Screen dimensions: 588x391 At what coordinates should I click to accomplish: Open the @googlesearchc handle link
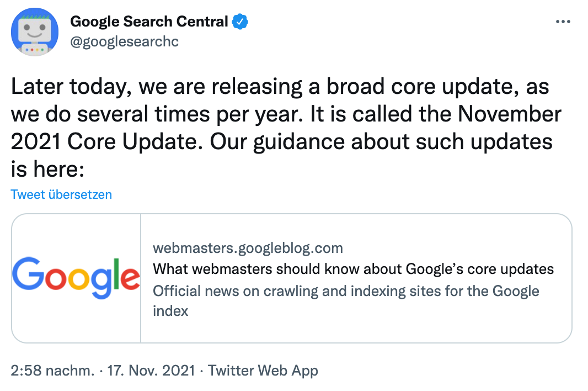tap(125, 42)
